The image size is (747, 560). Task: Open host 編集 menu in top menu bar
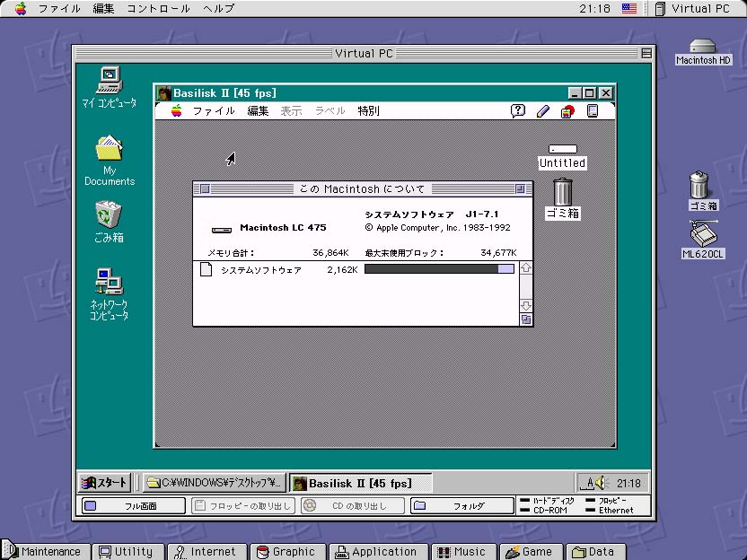click(104, 9)
